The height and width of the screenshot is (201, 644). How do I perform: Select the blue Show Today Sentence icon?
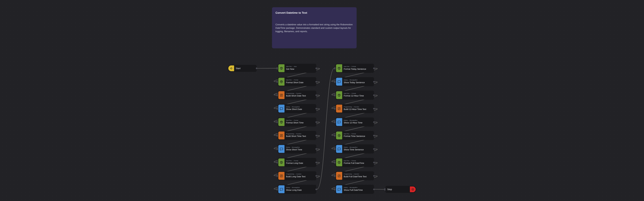[x=339, y=82]
